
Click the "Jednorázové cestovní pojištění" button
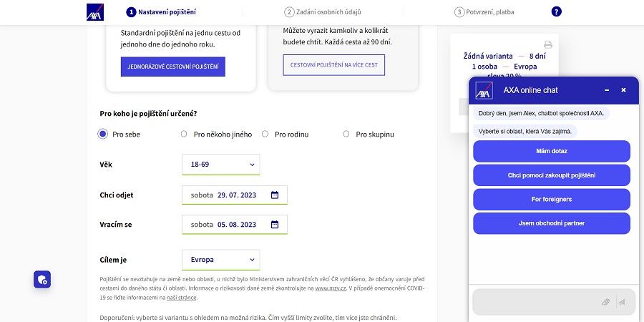click(x=173, y=67)
